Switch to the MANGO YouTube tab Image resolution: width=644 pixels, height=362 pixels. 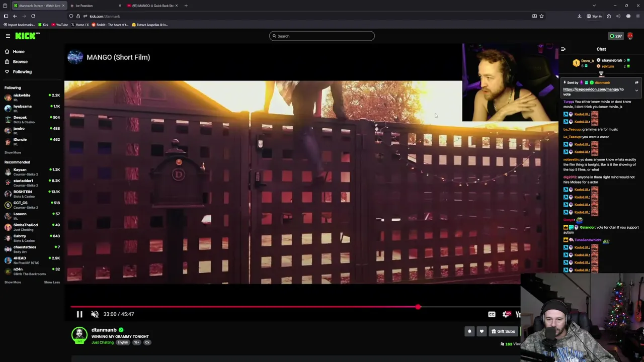click(x=152, y=6)
